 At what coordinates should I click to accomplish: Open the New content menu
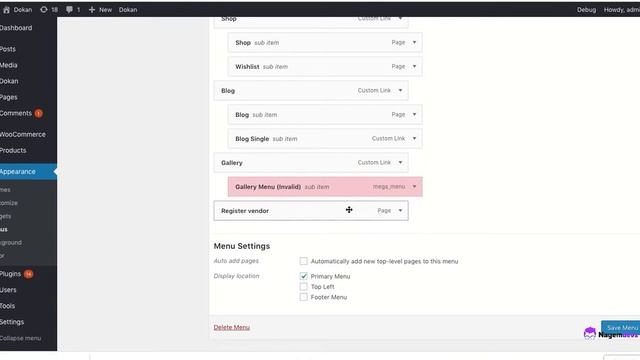point(100,9)
